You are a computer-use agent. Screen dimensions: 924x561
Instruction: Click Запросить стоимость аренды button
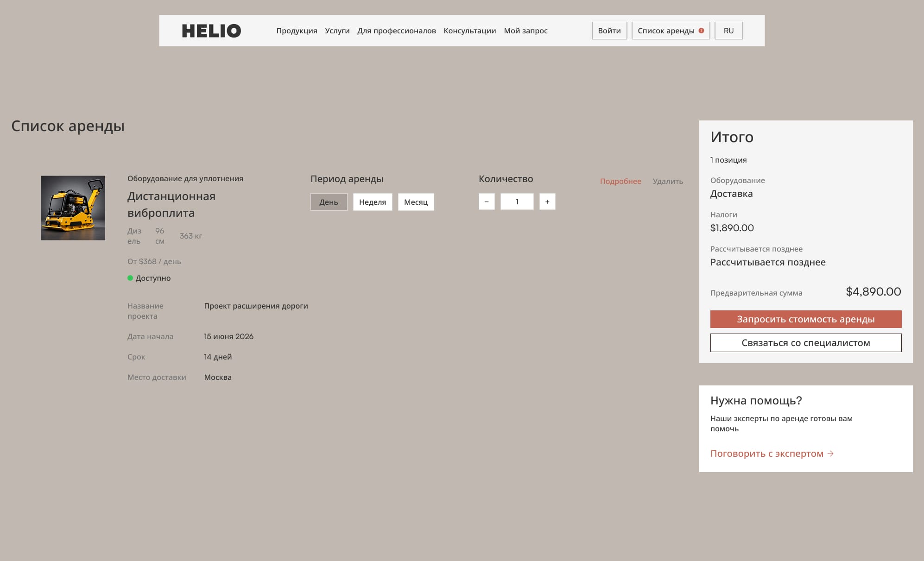point(806,319)
